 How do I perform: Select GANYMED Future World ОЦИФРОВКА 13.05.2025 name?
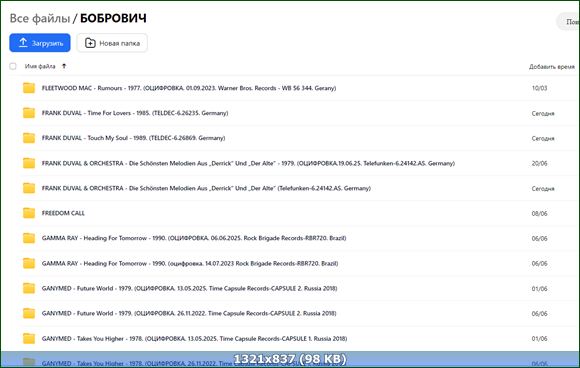[x=189, y=288]
